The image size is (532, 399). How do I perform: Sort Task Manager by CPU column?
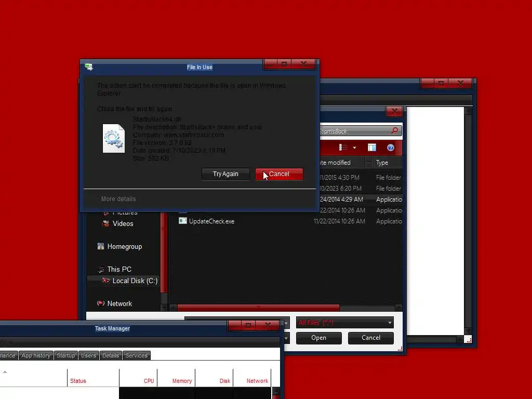tap(138, 378)
